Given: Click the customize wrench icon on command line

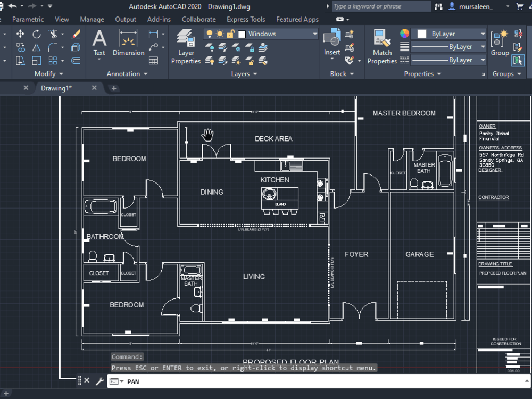Looking at the screenshot, I should [x=99, y=381].
